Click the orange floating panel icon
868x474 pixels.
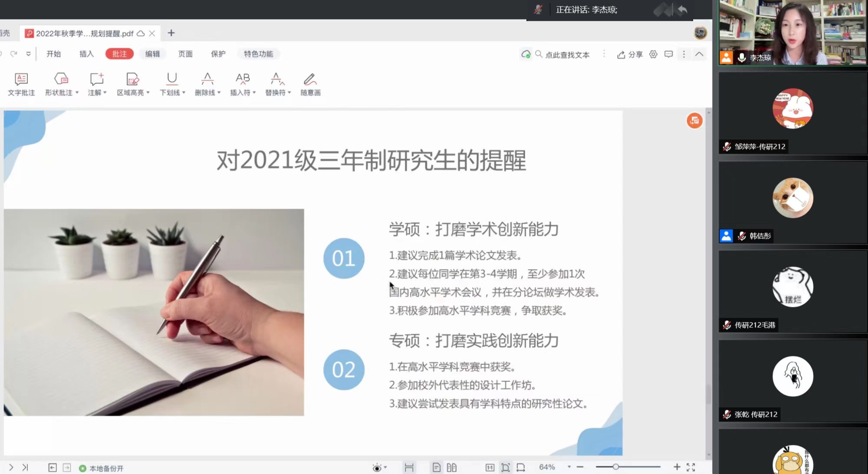(694, 121)
